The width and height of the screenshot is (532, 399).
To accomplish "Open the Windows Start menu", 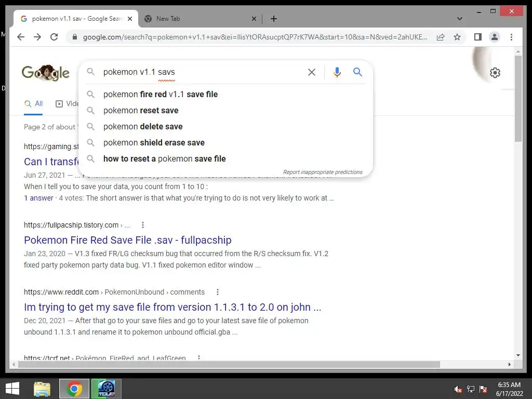I will pos(12,389).
